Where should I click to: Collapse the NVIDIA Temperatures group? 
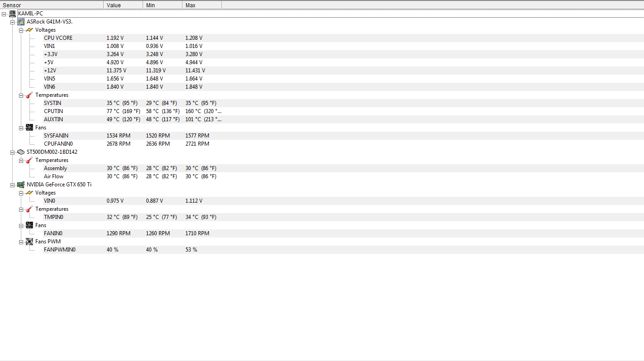click(21, 209)
